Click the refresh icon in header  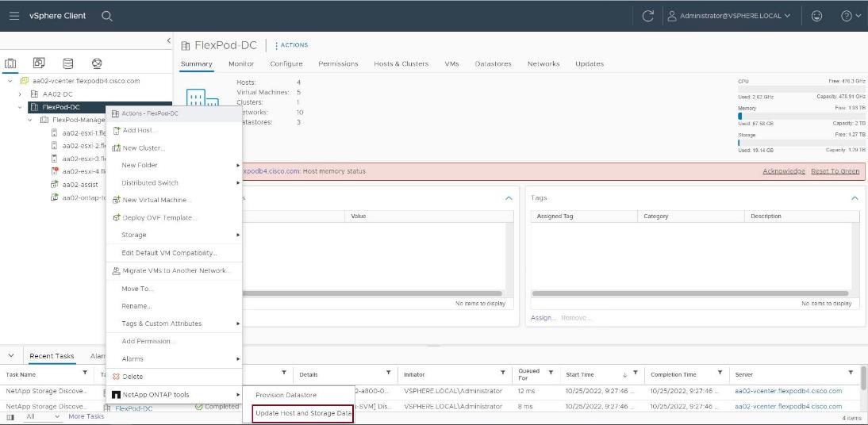coord(647,16)
